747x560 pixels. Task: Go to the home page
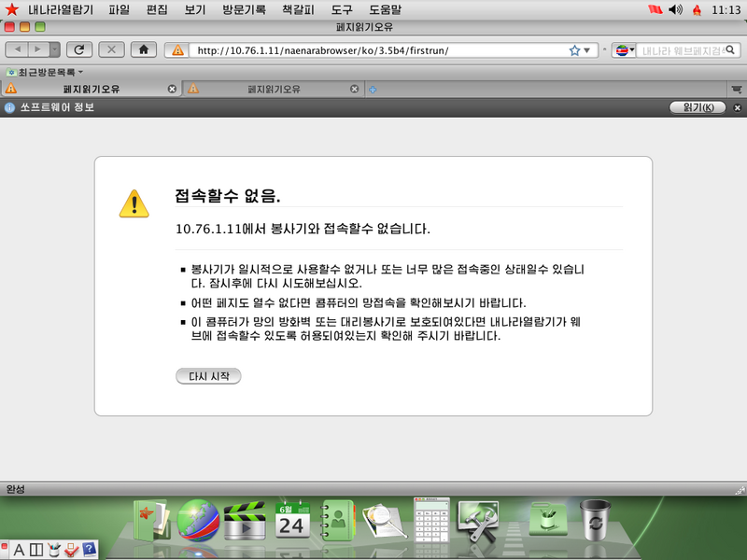pos(144,49)
